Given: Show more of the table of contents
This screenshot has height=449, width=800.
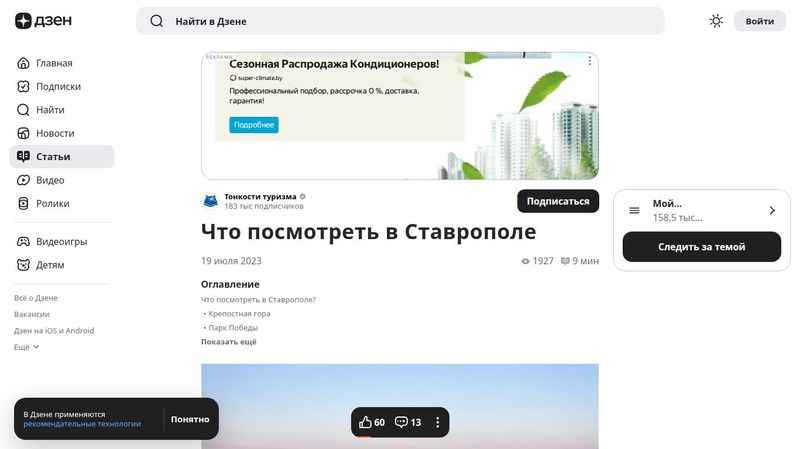Looking at the screenshot, I should pyautogui.click(x=228, y=342).
